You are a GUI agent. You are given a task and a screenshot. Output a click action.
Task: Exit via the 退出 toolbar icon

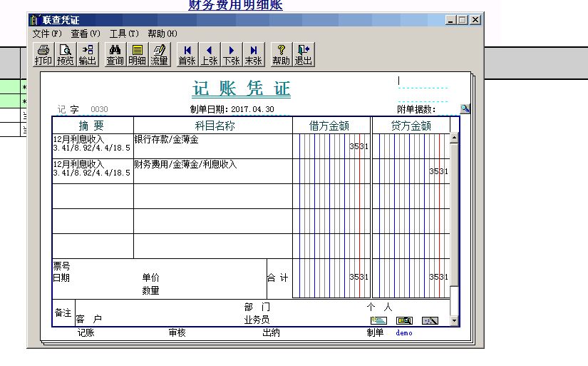[x=303, y=55]
